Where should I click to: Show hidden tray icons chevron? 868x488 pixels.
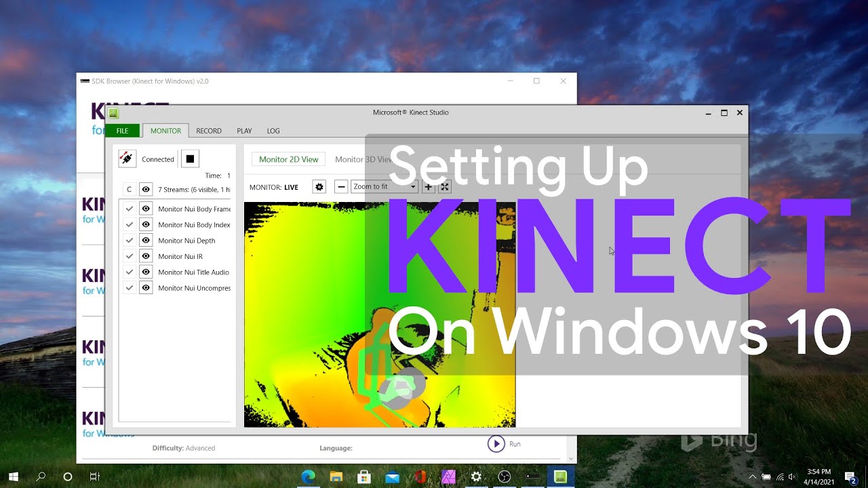click(752, 476)
